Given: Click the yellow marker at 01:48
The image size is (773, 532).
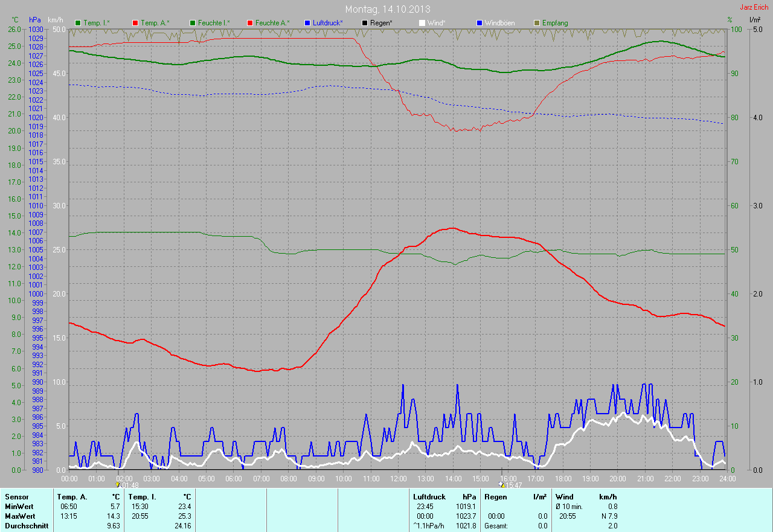Looking at the screenshot, I should [117, 484].
